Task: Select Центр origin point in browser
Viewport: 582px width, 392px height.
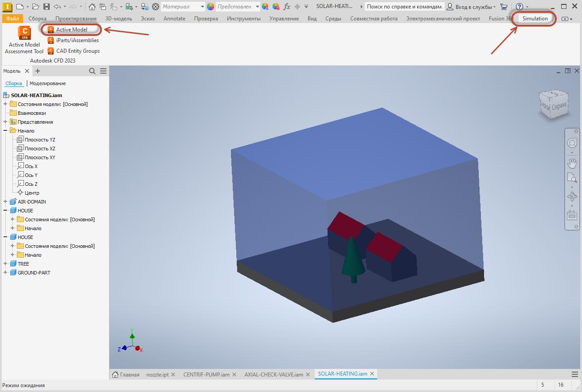Action: 32,193
